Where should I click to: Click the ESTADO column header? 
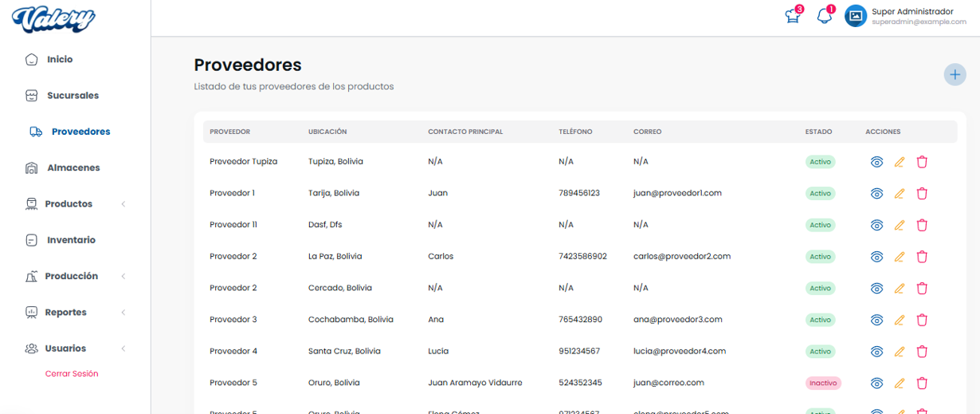click(818, 132)
